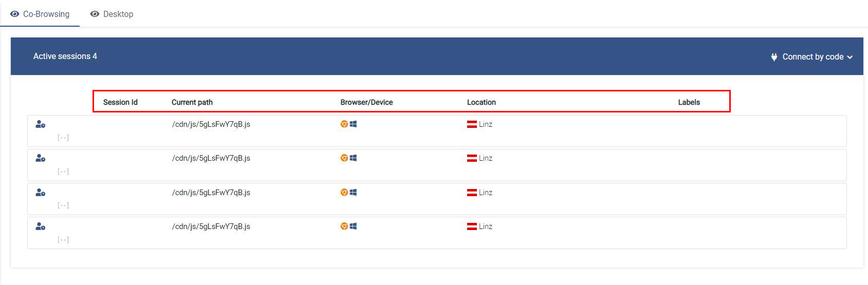This screenshot has width=868, height=285.
Task: Click the Chrome browser icon in second session row
Action: (344, 158)
